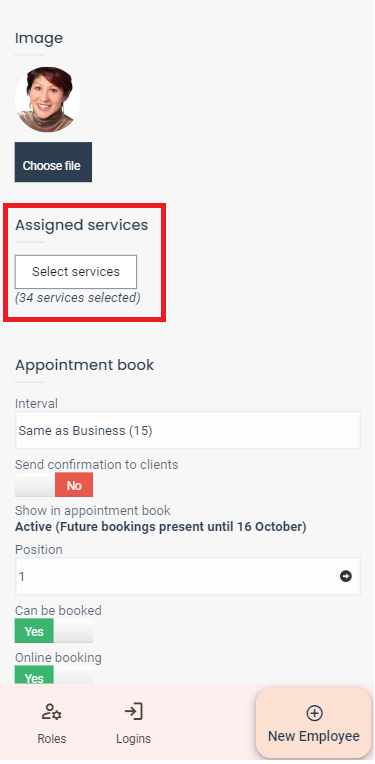This screenshot has width=375, height=764.
Task: Focus the Position number input field
Action: pyautogui.click(x=188, y=576)
